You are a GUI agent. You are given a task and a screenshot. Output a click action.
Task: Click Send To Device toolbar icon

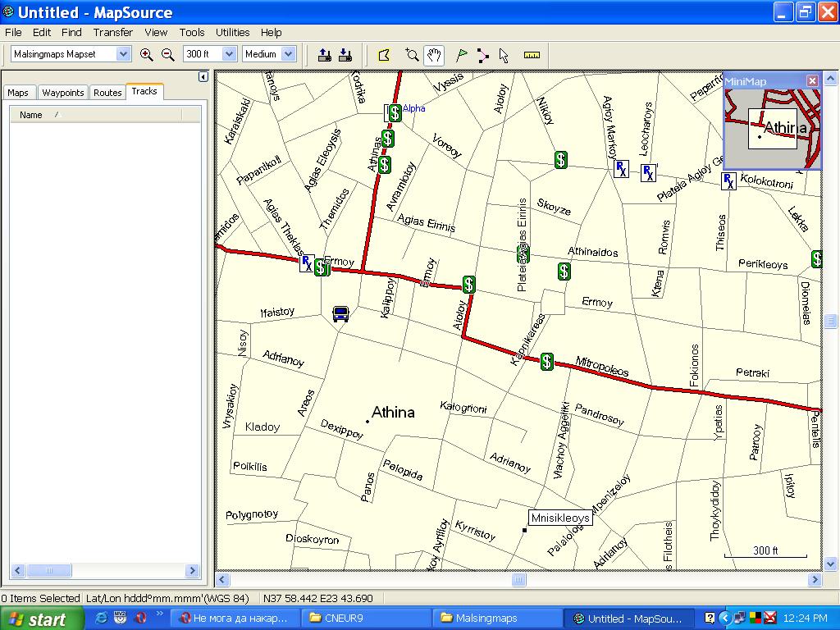click(325, 55)
